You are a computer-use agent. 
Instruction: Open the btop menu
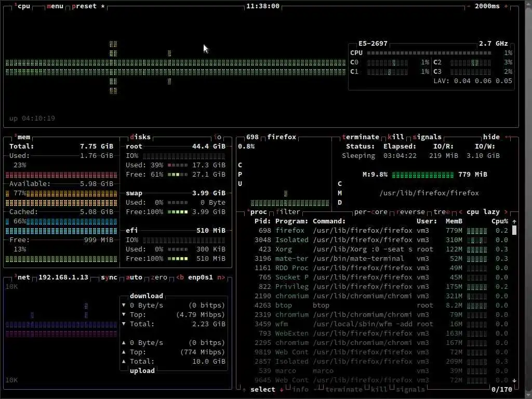coord(55,6)
